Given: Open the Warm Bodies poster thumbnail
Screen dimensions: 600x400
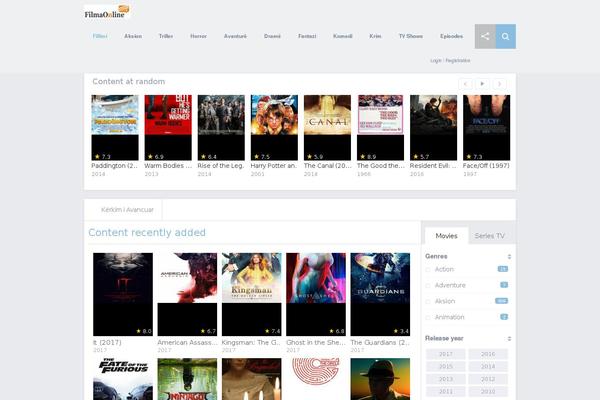Looking at the screenshot, I should [168, 127].
